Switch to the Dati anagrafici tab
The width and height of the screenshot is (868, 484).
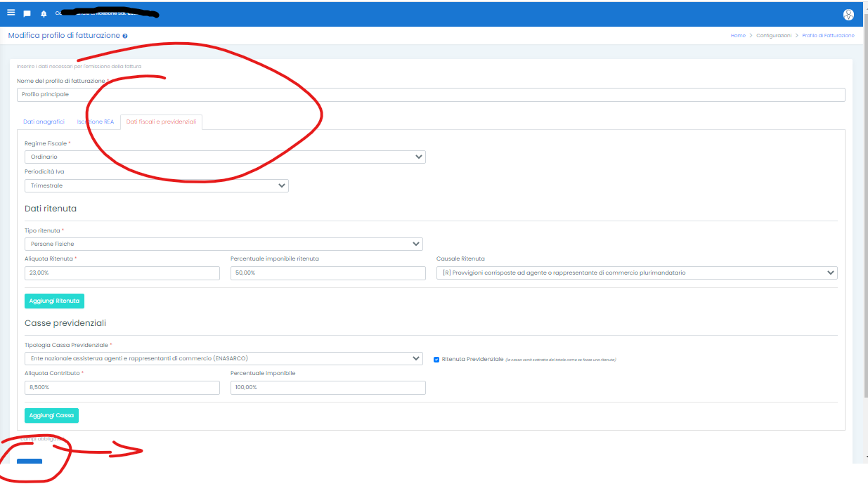[44, 122]
